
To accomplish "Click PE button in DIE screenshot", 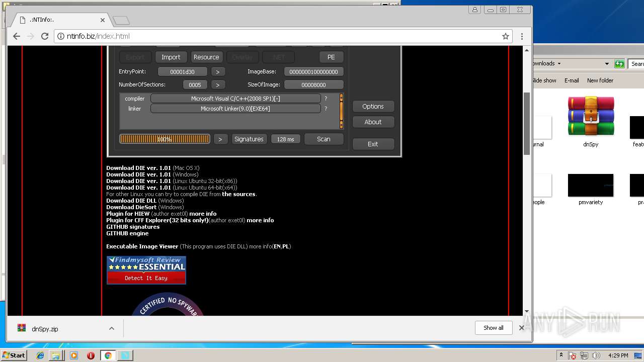I will point(331,57).
